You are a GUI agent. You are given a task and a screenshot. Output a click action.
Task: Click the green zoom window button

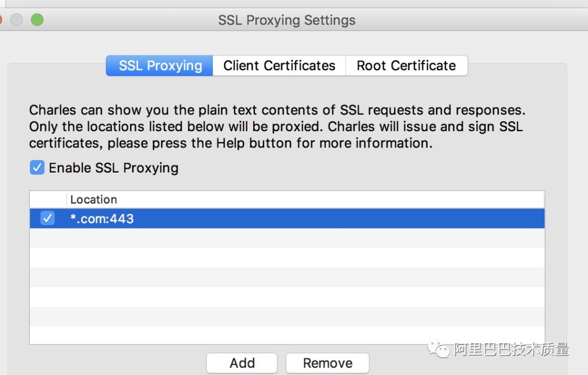click(x=37, y=20)
